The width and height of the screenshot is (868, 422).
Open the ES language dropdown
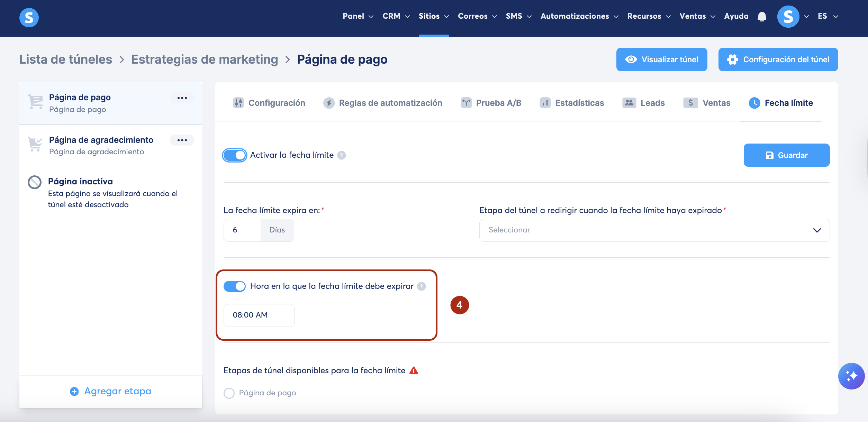[x=828, y=16]
